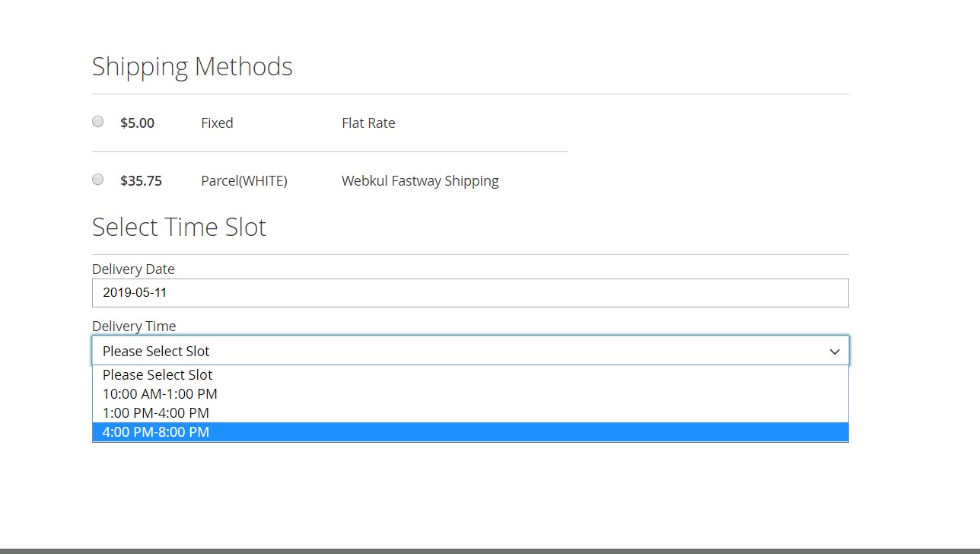Screen dimensions: 980x554
Task: Select the $5.00 Flat Rate radio button
Action: click(97, 122)
